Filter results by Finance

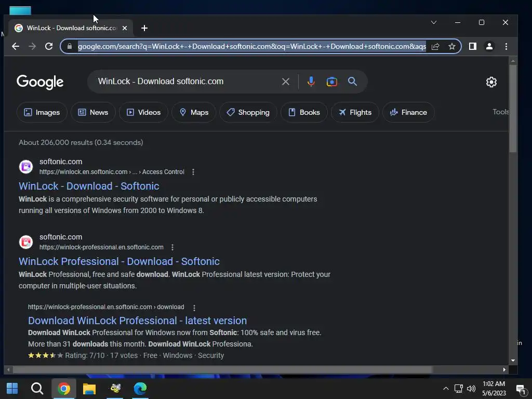pyautogui.click(x=408, y=112)
